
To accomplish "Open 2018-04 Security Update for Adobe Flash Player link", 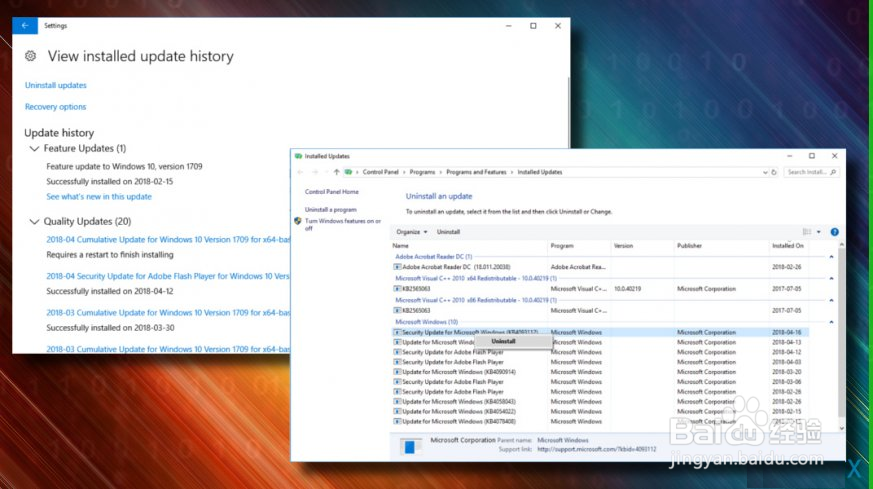I will (x=168, y=276).
